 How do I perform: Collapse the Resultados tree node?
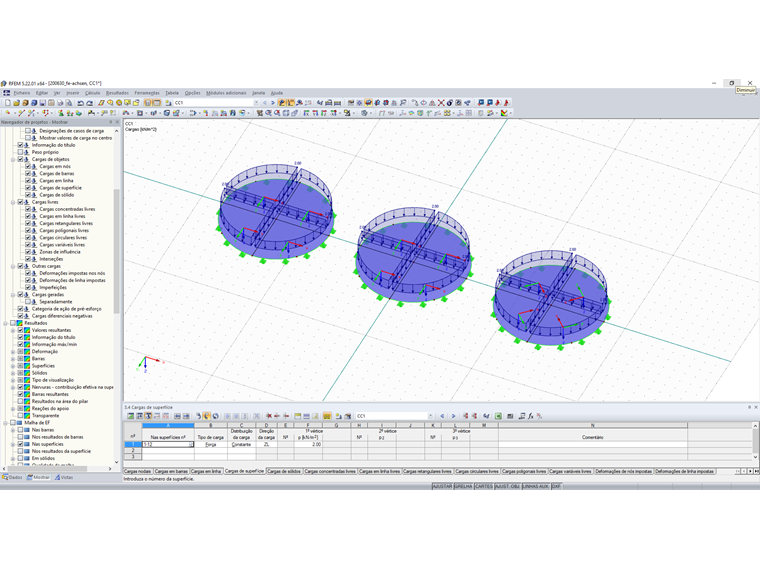(x=5, y=323)
